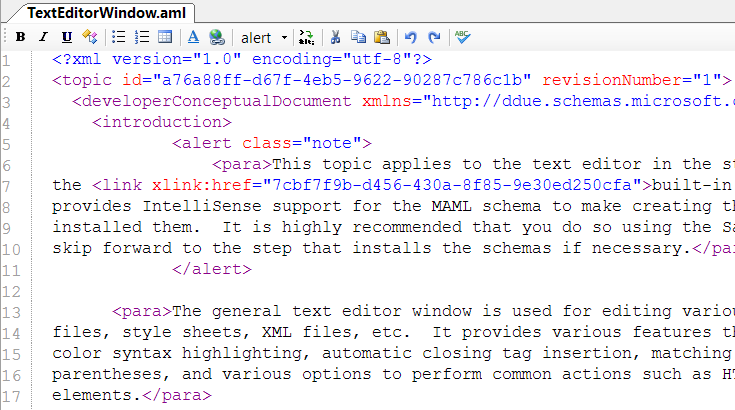The width and height of the screenshot is (735, 410).
Task: Copy selection with the copy icon
Action: [359, 37]
